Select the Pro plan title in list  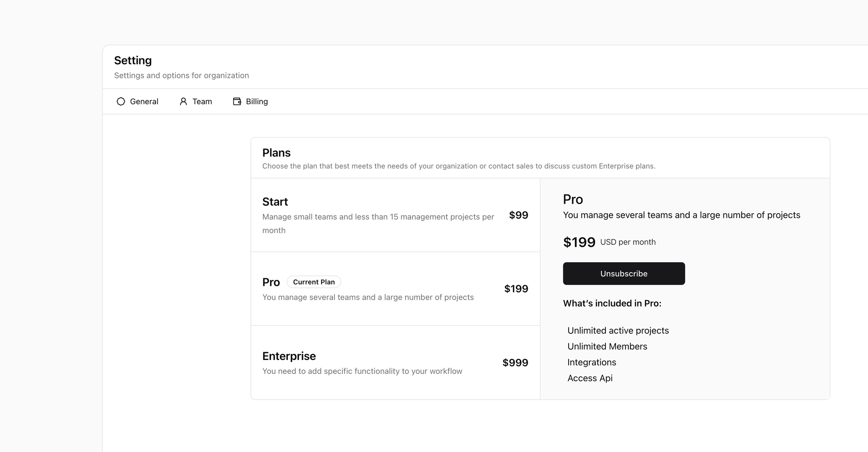coord(271,282)
